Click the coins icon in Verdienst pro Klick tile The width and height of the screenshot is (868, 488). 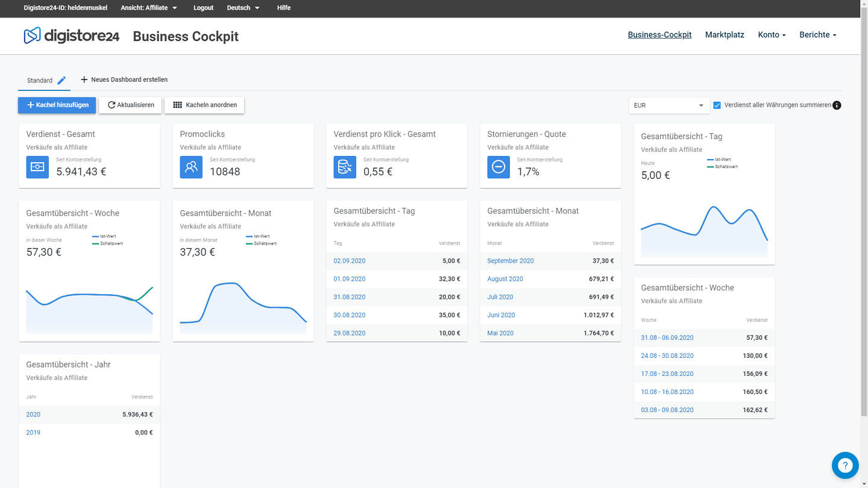tap(345, 167)
